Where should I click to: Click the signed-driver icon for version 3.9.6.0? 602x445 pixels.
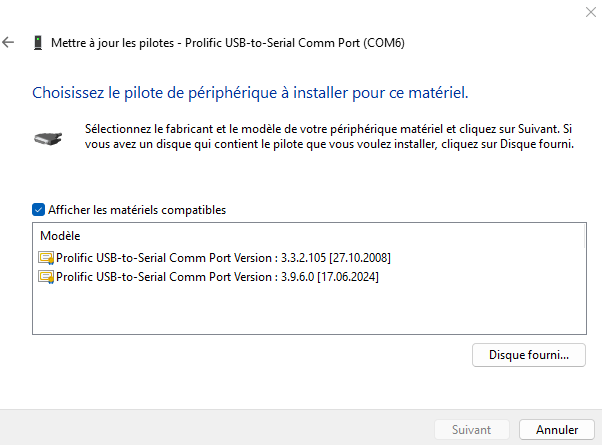46,277
